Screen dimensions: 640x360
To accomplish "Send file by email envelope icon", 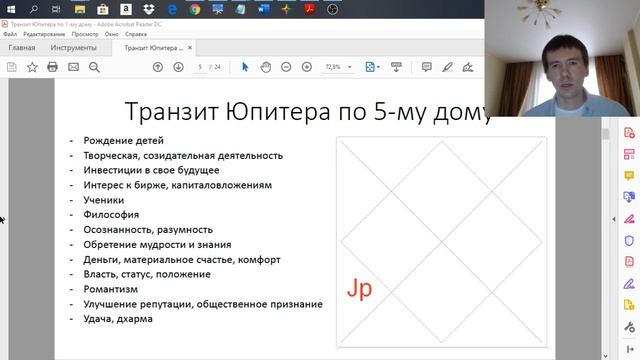I will coord(73,67).
